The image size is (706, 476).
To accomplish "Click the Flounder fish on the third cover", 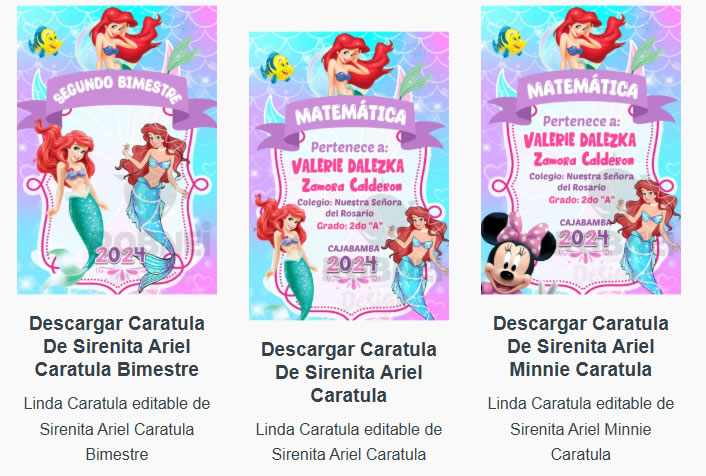I will tap(509, 41).
